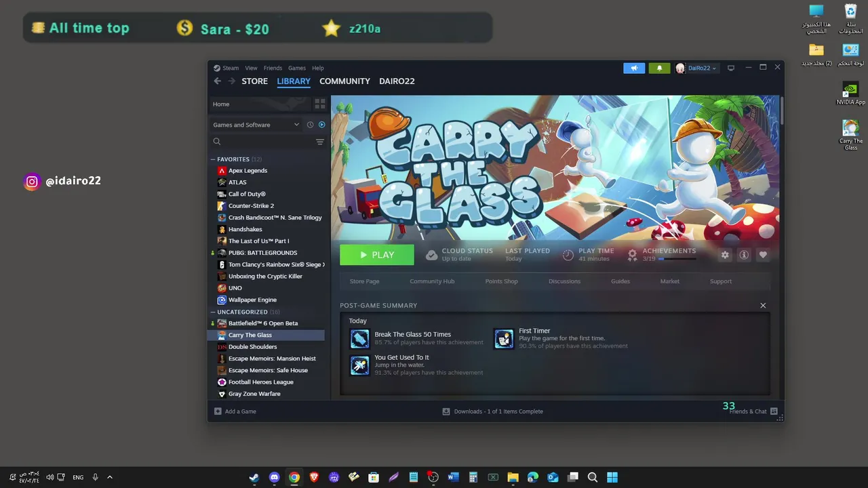
Task: Open the Points Shop link
Action: coord(501,281)
